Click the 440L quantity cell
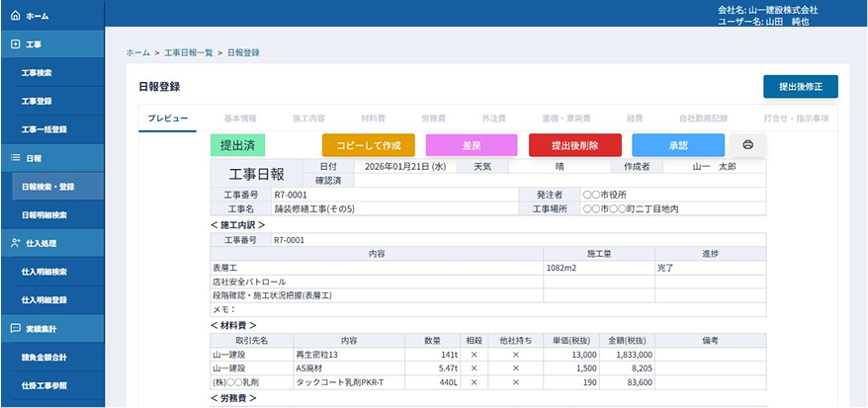The width and height of the screenshot is (868, 408). pos(433,382)
